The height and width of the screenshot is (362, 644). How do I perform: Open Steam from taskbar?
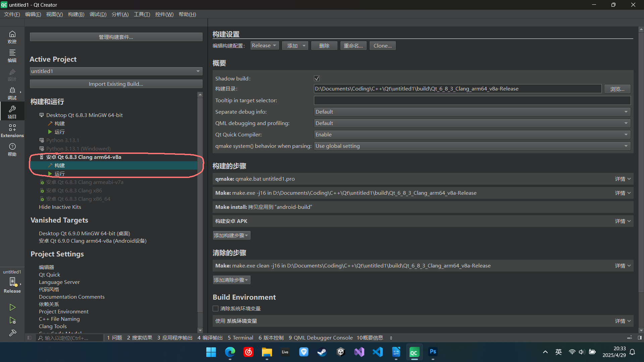click(x=322, y=352)
